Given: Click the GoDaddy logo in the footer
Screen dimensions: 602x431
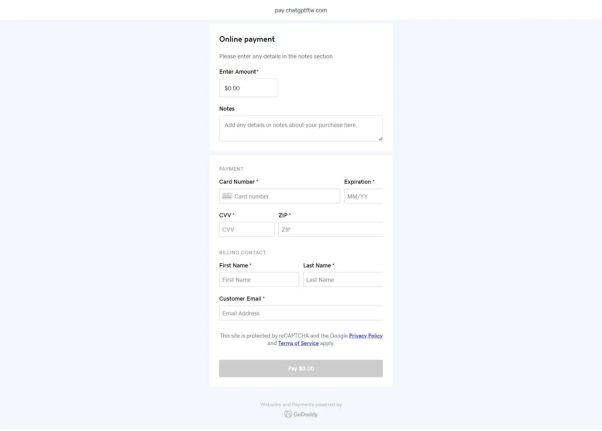Looking at the screenshot, I should click(301, 414).
